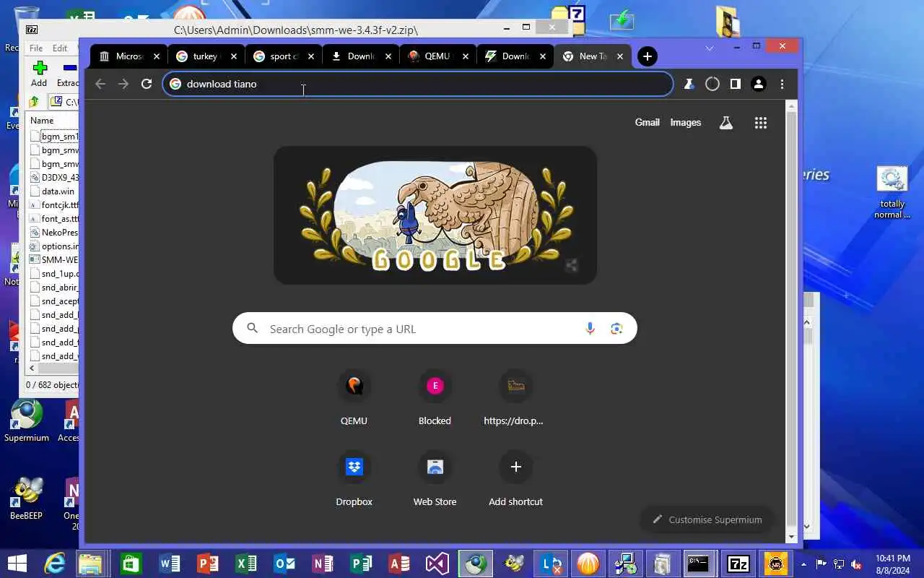Image resolution: width=924 pixels, height=578 pixels.
Task: Open the Dropbox shortcut tile
Action: point(354,480)
